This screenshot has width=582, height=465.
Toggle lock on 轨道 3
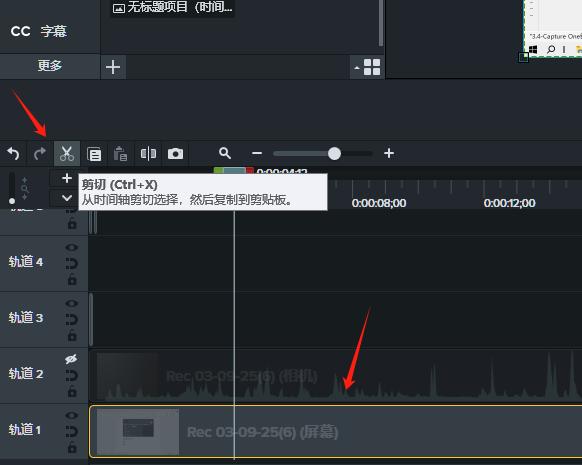[72, 335]
